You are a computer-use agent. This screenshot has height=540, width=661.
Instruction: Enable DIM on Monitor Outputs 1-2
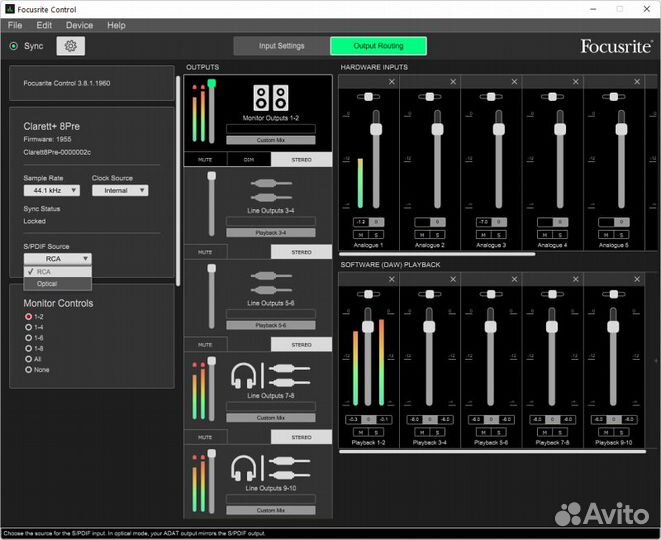tap(249, 160)
